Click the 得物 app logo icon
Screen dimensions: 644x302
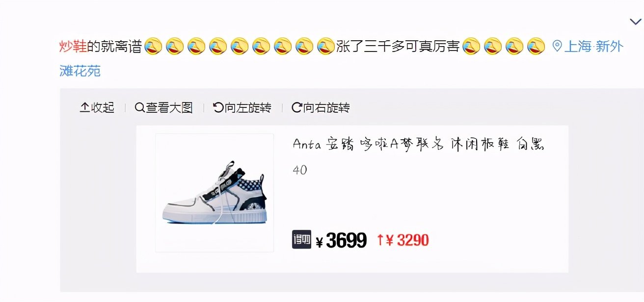302,239
